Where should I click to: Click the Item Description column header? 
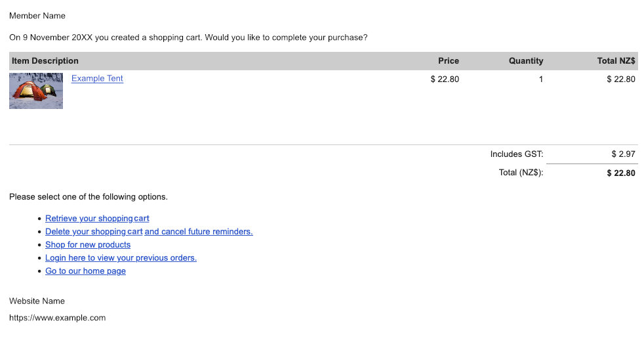pyautogui.click(x=45, y=61)
